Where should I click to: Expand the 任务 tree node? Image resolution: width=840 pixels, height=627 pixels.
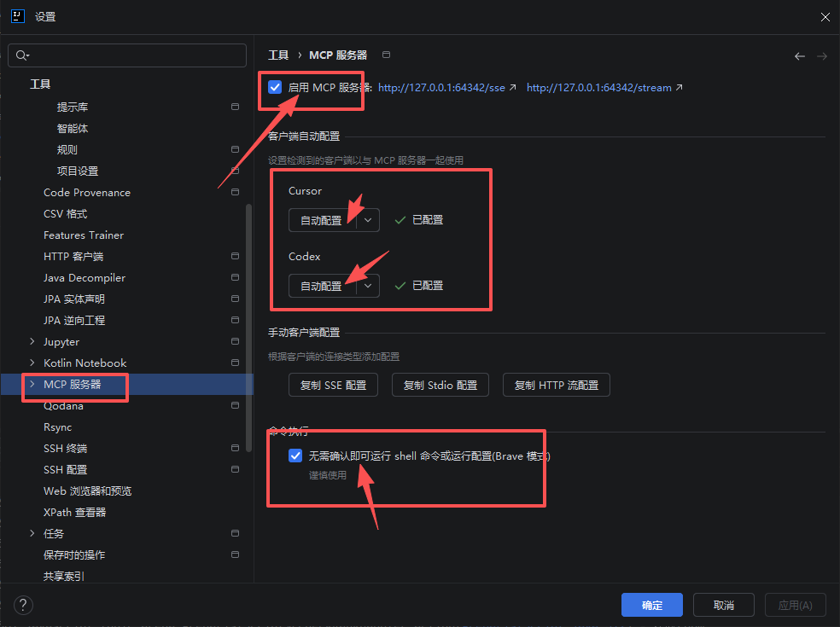point(32,534)
